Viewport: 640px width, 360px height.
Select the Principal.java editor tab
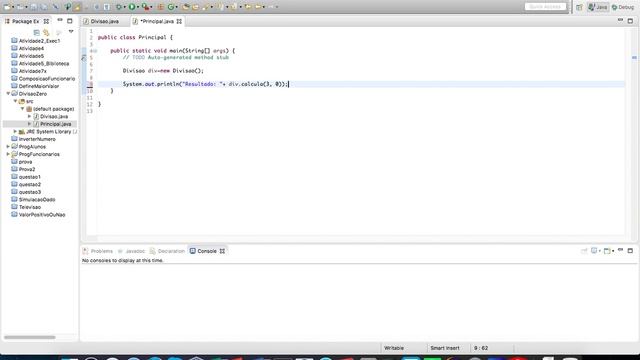(x=157, y=21)
